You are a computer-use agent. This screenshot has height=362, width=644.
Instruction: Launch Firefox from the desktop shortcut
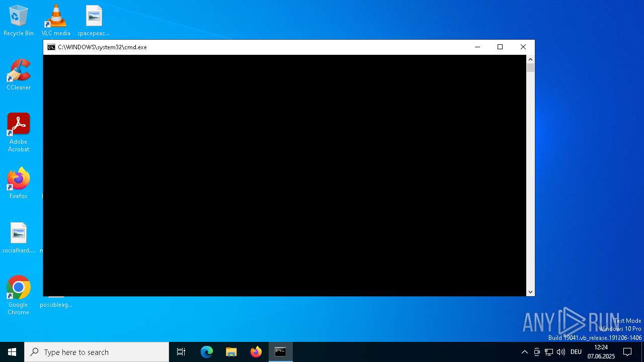[19, 184]
